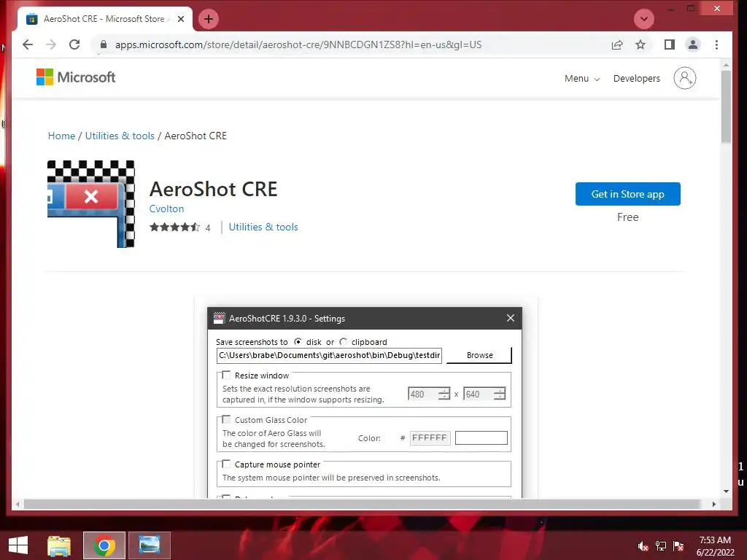Close the AeroShot CRE tab
Viewport: 747px width, 560px height.
pos(181,19)
